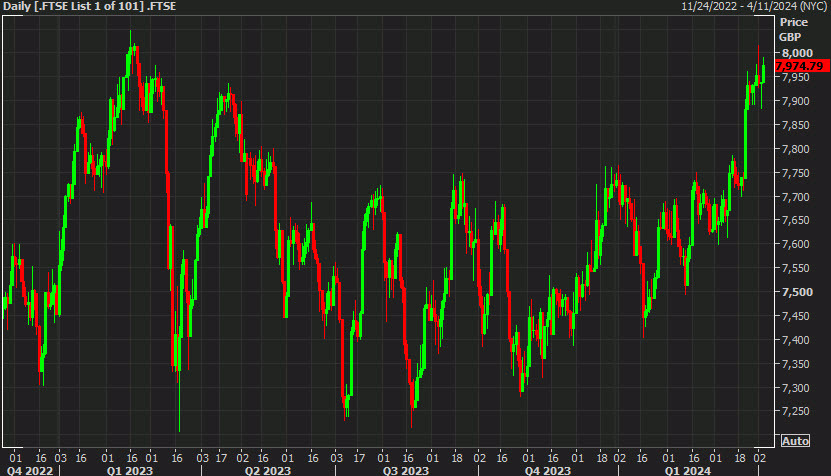Viewport: 831px width, 476px height.
Task: Select the bold 7,500 price axis label
Action: (x=797, y=292)
